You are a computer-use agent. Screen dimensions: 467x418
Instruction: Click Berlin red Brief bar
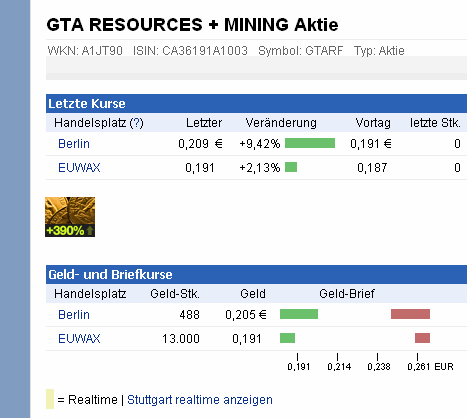click(x=410, y=314)
